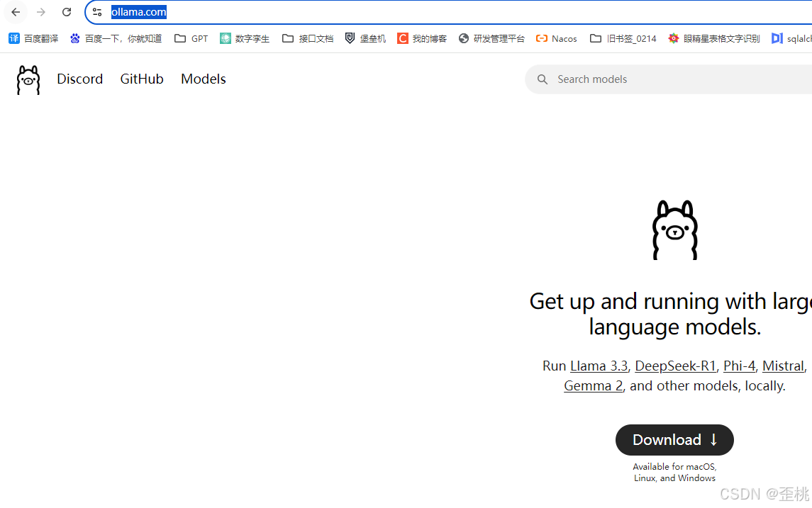Open the 眼精星表格文字识别 bookmark
This screenshot has width=812, height=508.
coord(713,38)
